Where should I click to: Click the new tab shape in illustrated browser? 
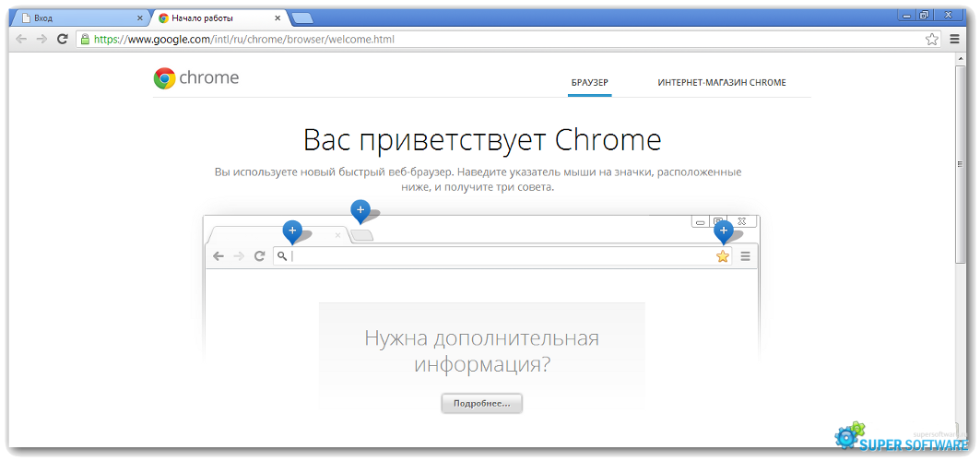tap(362, 235)
